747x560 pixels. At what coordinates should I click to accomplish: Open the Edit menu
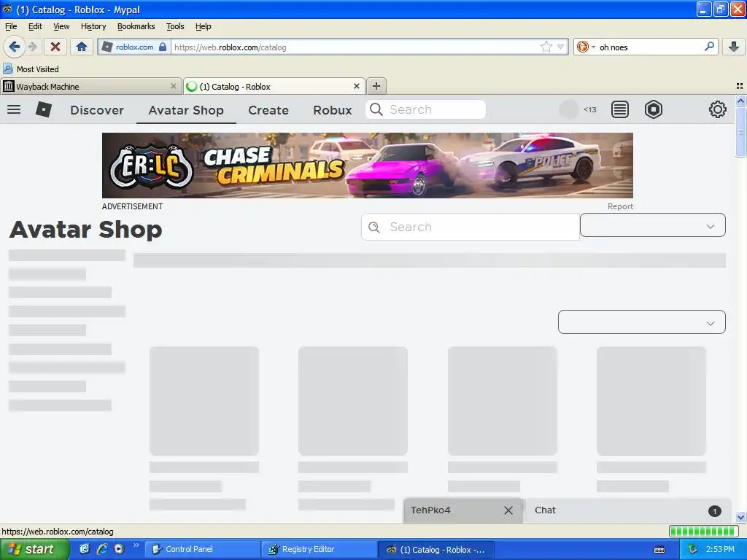coord(35,27)
